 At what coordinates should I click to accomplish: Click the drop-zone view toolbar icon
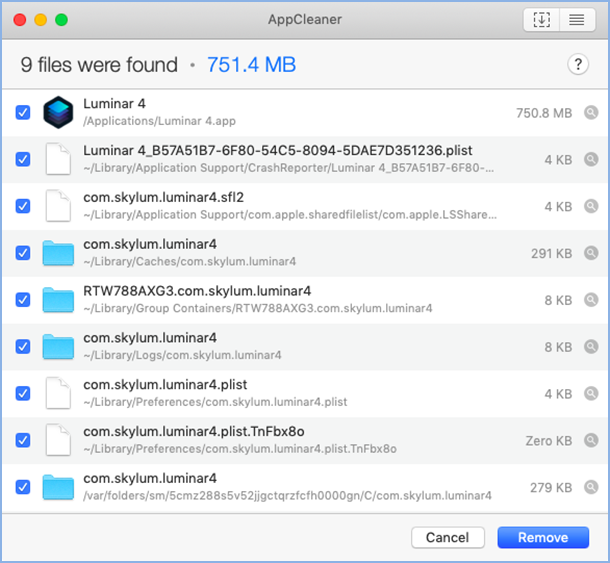(x=542, y=19)
